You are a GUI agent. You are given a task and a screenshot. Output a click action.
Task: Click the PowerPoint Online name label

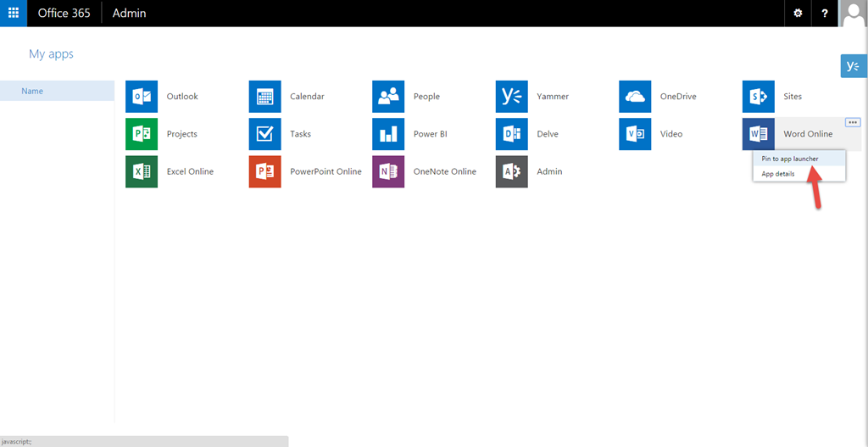pyautogui.click(x=326, y=171)
